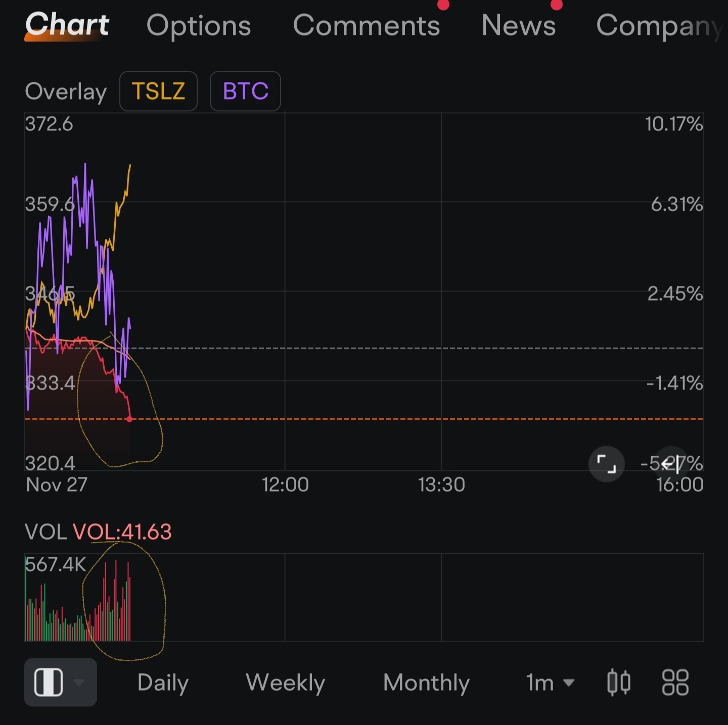728x725 pixels.
Task: Switch to candlestick chart type icon
Action: 619,682
